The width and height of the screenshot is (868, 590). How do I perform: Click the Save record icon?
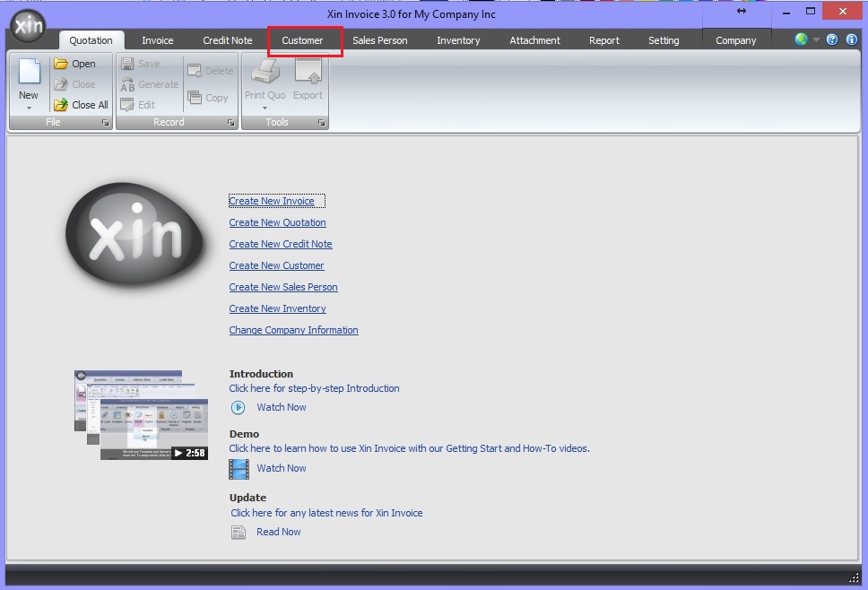pos(127,64)
